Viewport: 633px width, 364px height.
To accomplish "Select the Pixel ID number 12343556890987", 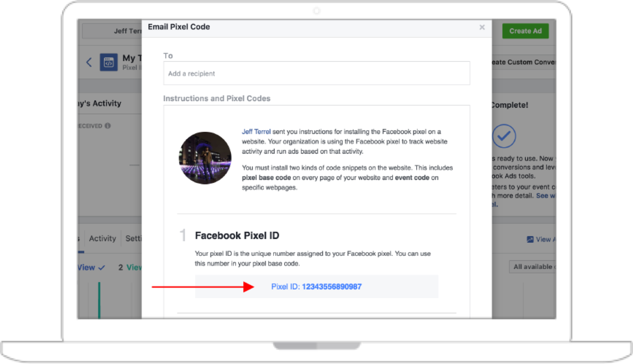I will pos(332,287).
